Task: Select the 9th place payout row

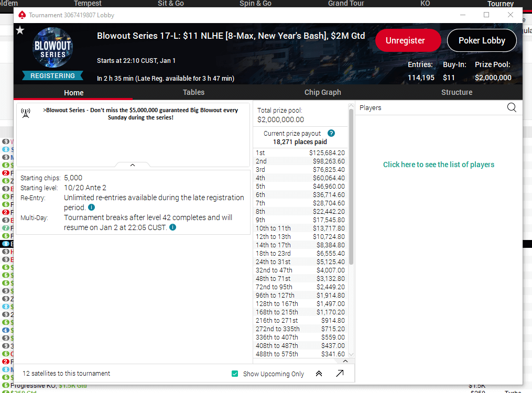Action: pos(300,220)
